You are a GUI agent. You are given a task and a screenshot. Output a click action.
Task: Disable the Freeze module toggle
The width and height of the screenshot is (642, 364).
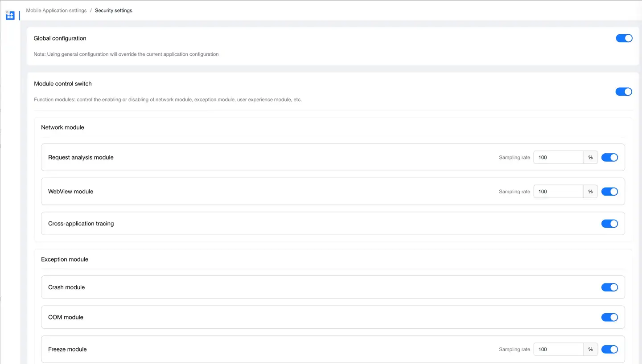tap(609, 349)
